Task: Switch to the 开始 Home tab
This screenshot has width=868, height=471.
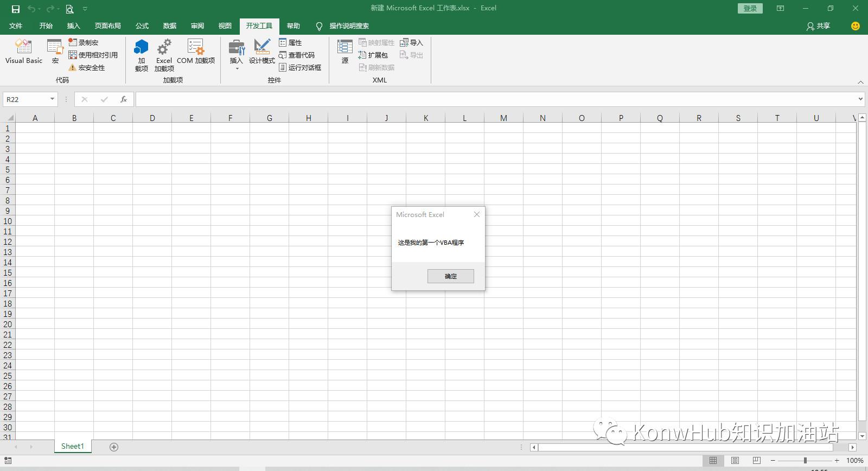Action: point(46,26)
